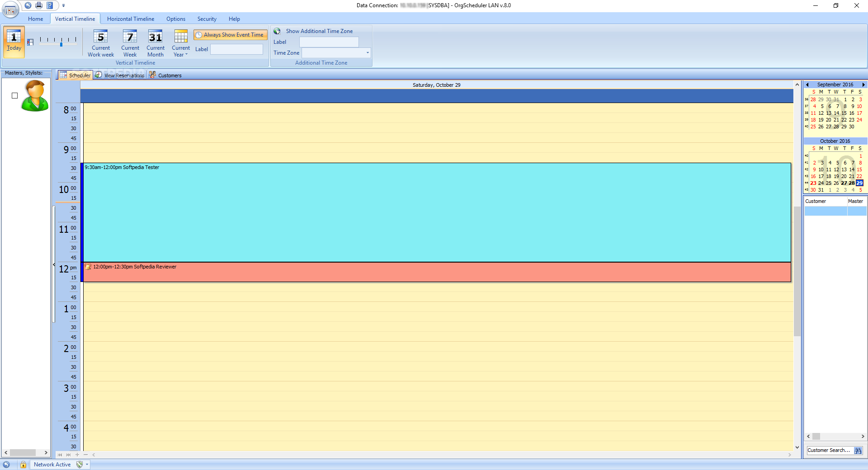
Task: Open the Security ribbon tab
Action: [207, 19]
